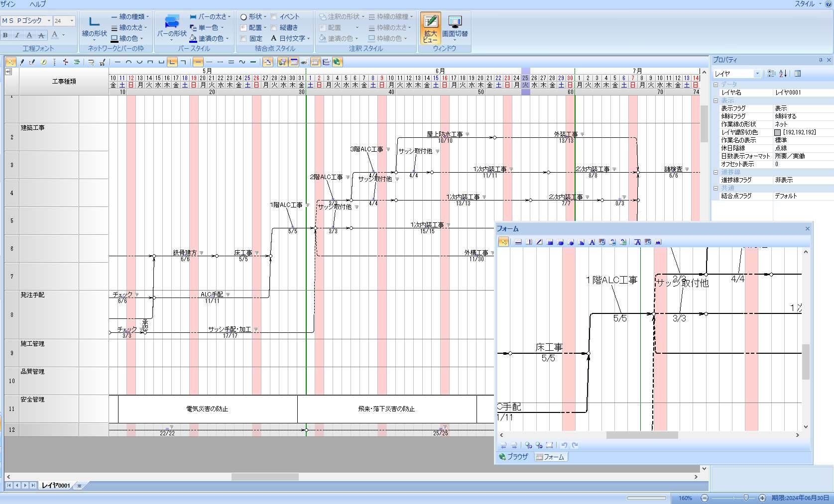Click the strikethrough font button
Image resolution: width=834 pixels, height=504 pixels.
coord(41,35)
